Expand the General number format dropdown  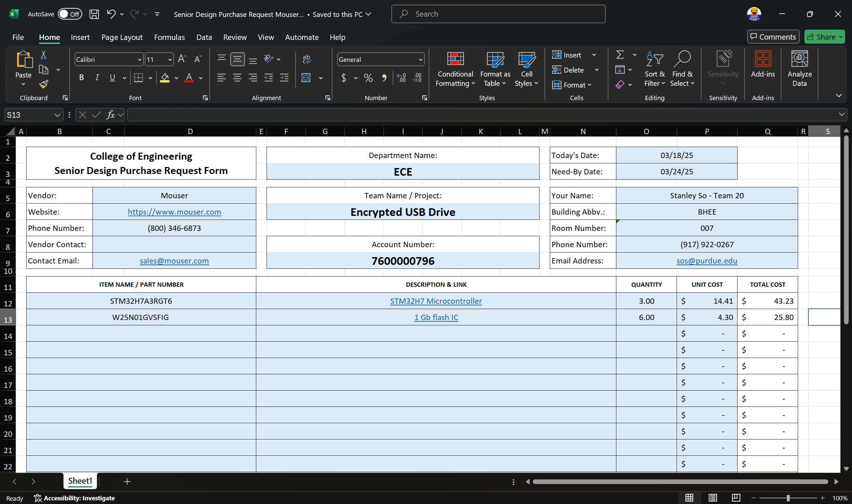pyautogui.click(x=420, y=60)
